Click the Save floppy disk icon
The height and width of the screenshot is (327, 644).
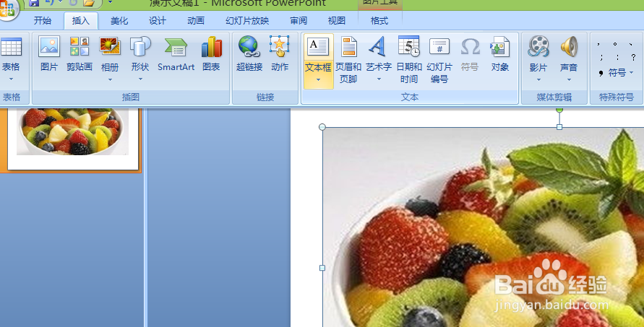34,3
